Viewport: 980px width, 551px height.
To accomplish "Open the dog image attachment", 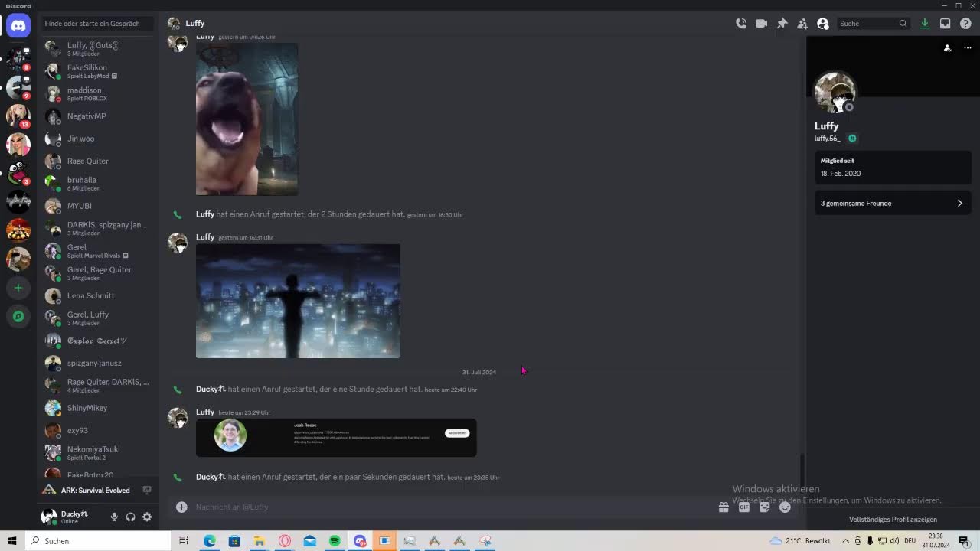I will coord(247,119).
